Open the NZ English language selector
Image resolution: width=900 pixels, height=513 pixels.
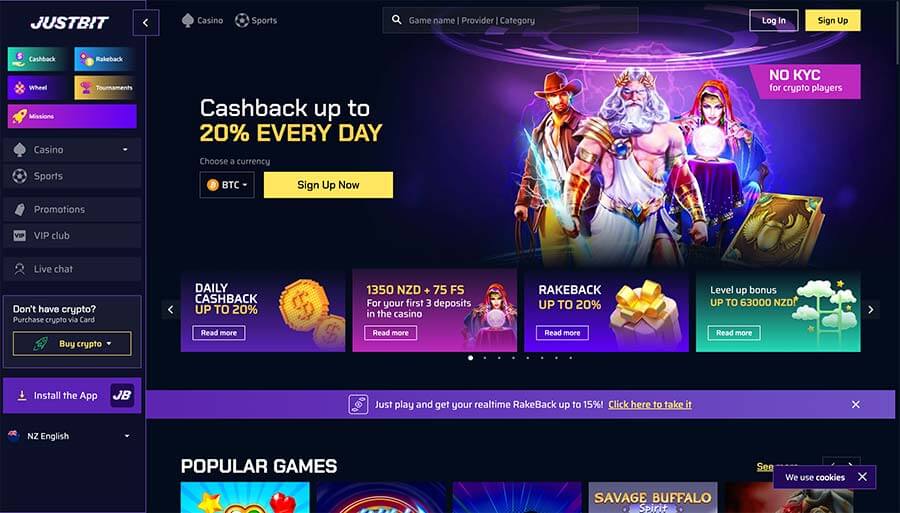point(69,436)
